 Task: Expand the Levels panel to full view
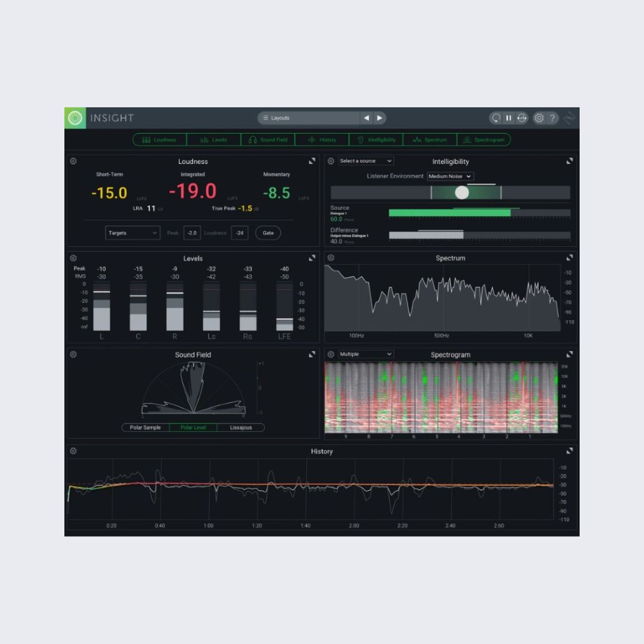(312, 258)
